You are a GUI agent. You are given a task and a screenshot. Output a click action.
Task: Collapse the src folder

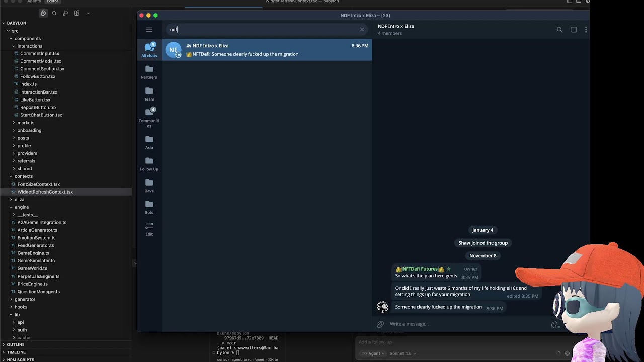[x=15, y=31]
